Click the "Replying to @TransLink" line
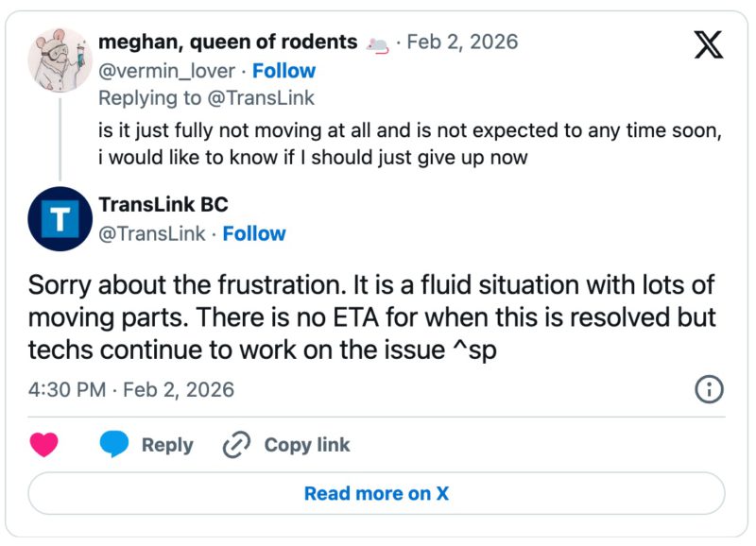The image size is (756, 546). tap(206, 98)
